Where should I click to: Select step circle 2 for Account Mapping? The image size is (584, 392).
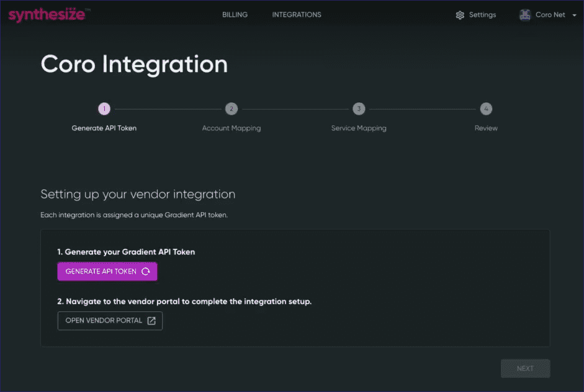pyautogui.click(x=231, y=108)
